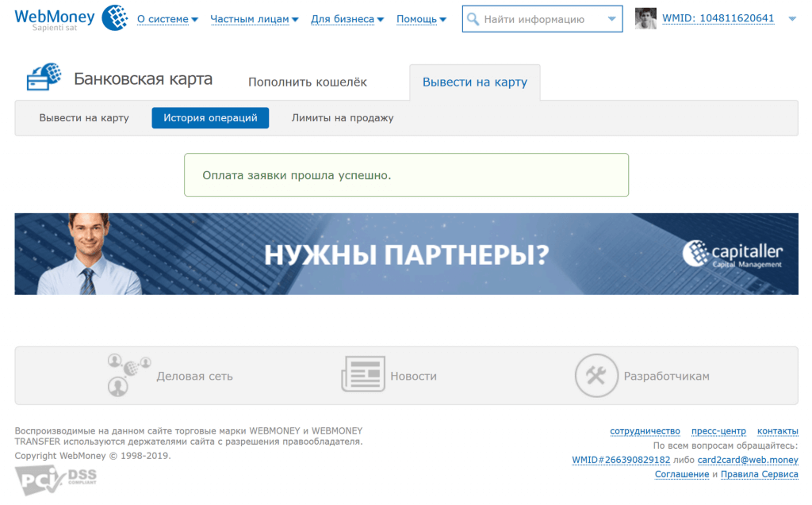
Task: Click the magnifier search icon
Action: (473, 19)
